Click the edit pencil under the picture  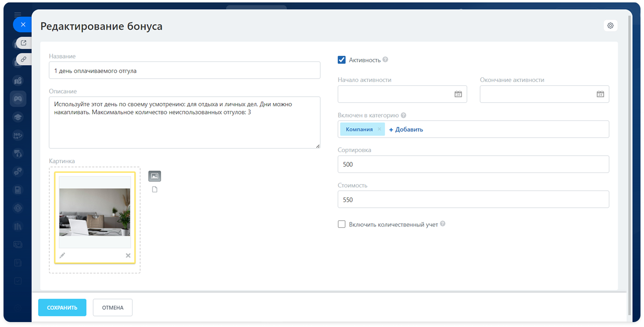tap(62, 255)
